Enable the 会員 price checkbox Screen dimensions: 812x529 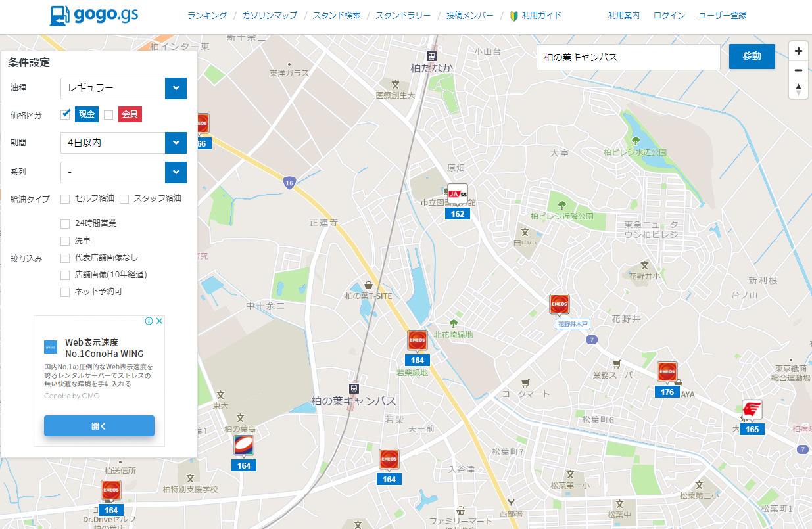[x=109, y=114]
